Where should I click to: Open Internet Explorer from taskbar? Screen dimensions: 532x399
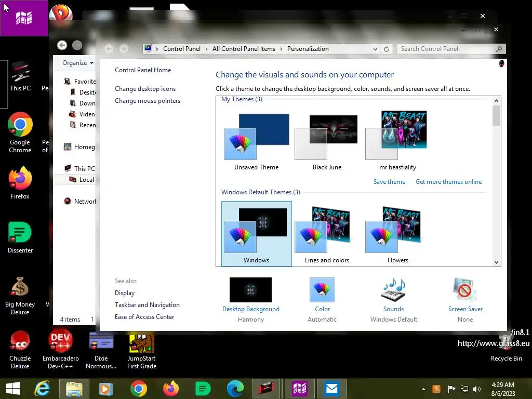[x=42, y=389]
